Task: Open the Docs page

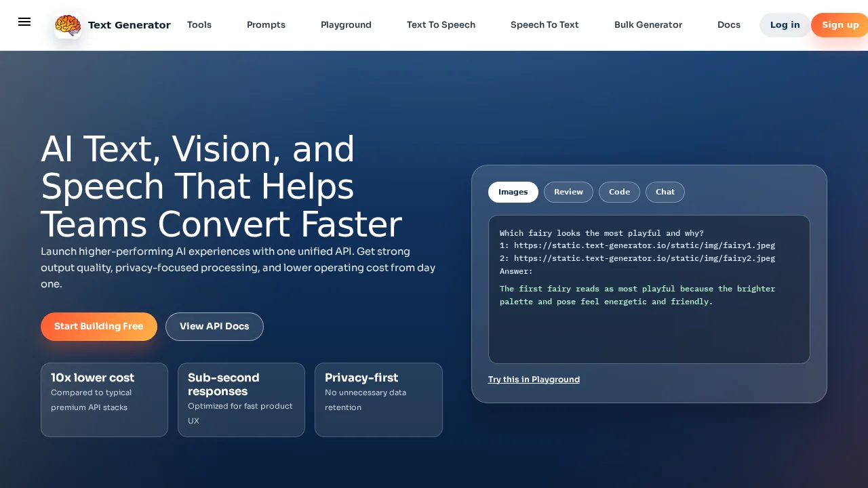Action: point(729,25)
